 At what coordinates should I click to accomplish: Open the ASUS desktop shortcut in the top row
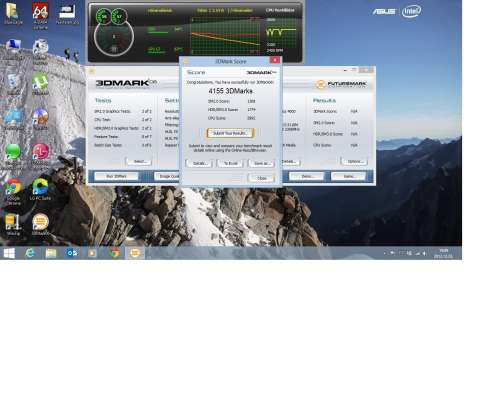click(67, 13)
